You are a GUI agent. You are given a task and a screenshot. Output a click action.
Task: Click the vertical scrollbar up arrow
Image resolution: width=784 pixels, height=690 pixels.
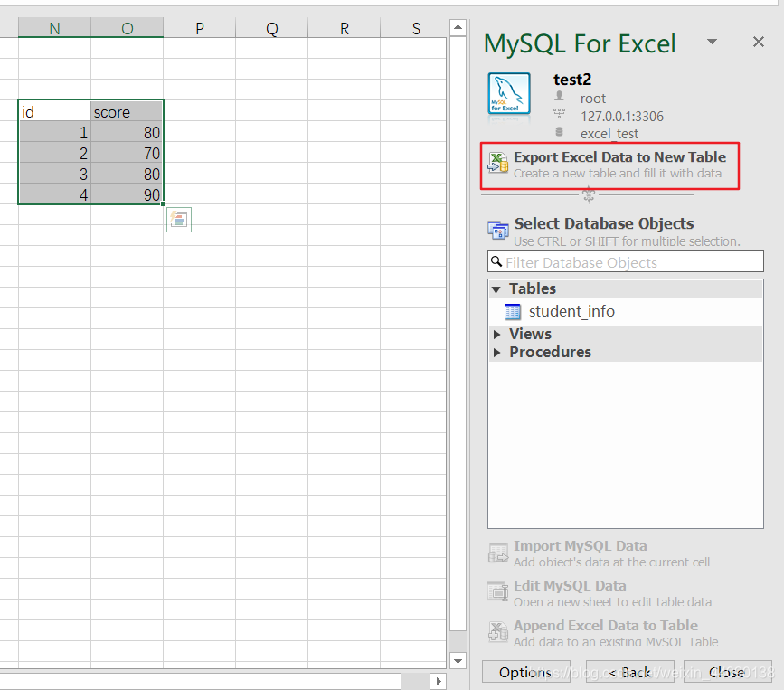(458, 27)
